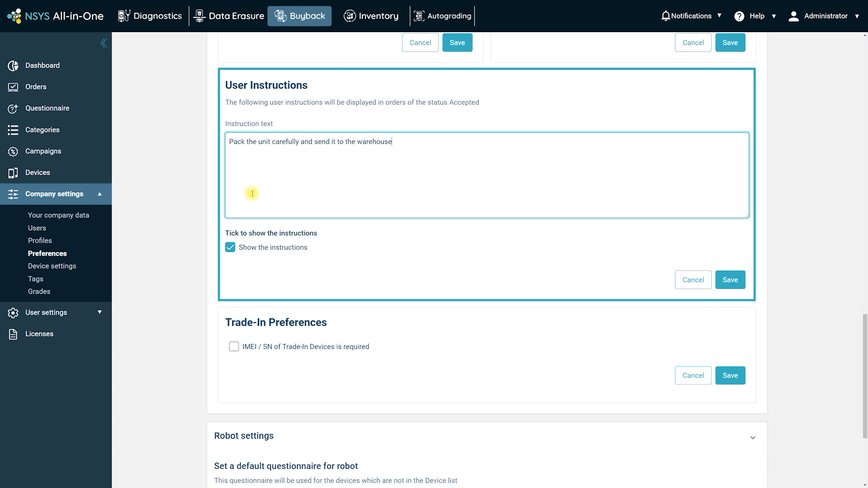Save the User Instructions section

pyautogui.click(x=730, y=280)
